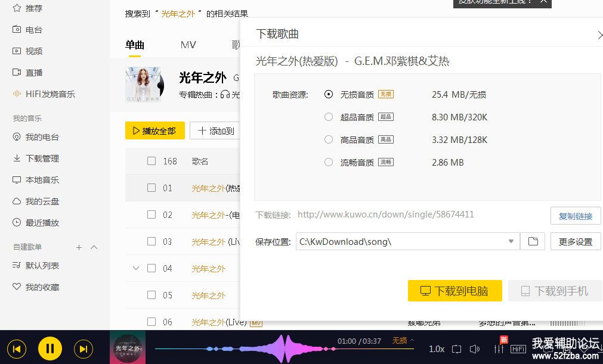Image resolution: width=603 pixels, height=364 pixels.
Task: Open song 05 光年之外 title
Action: (x=209, y=295)
